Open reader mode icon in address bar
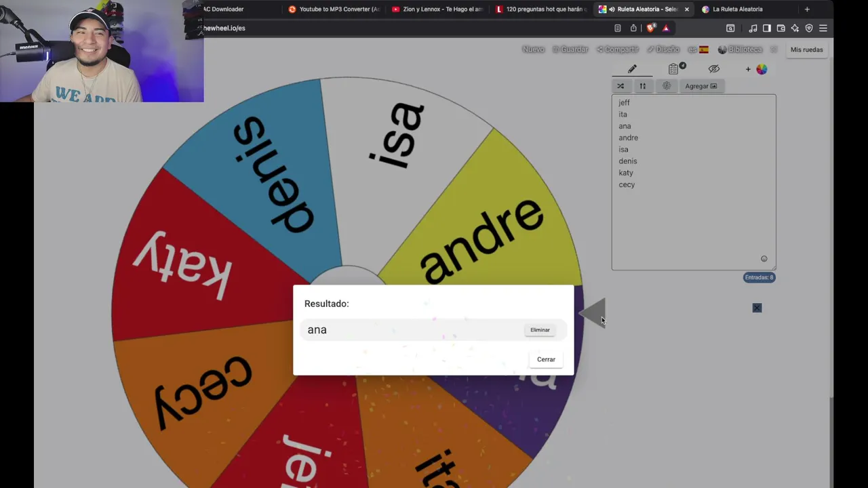The width and height of the screenshot is (868, 488). (x=617, y=28)
